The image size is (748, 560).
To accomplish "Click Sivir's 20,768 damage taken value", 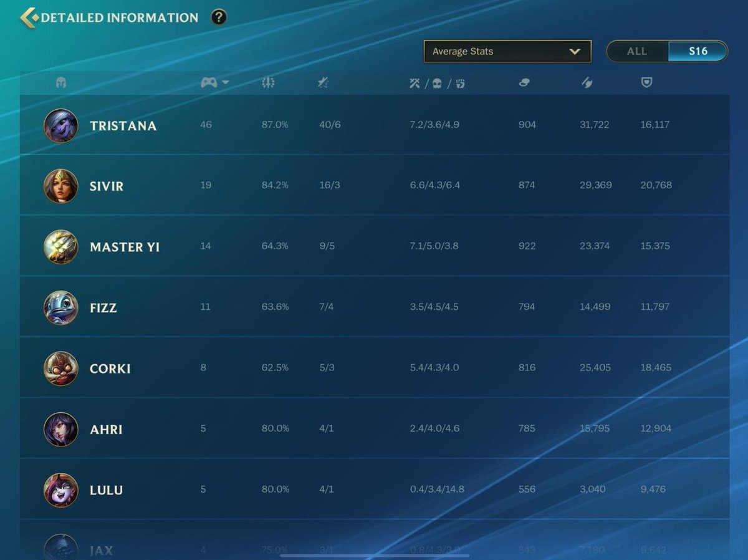I will click(656, 185).
